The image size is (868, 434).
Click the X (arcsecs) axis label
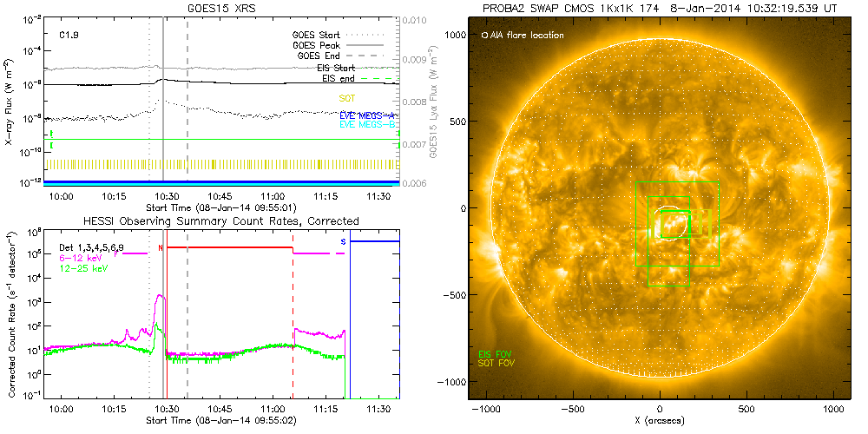pos(660,420)
